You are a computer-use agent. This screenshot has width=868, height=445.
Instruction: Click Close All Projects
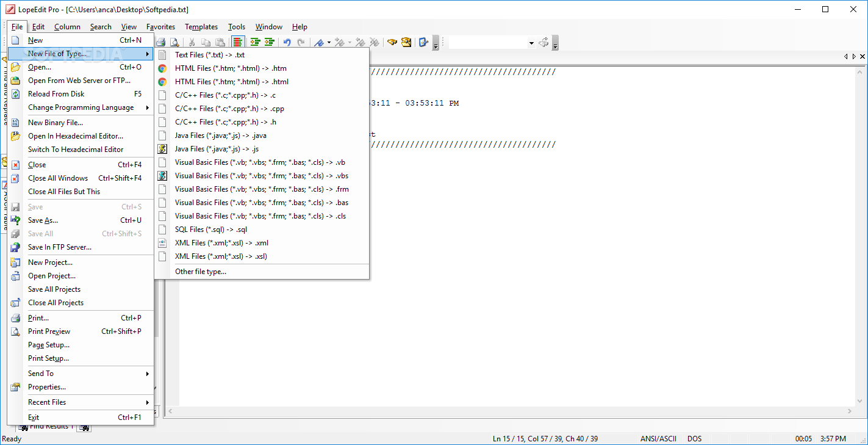(x=81, y=303)
